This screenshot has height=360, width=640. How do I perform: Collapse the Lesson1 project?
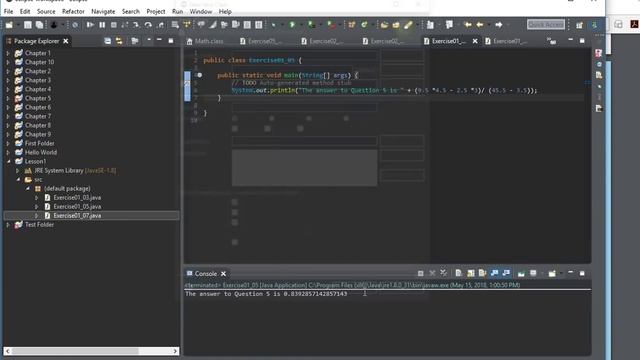pyautogui.click(x=8, y=161)
